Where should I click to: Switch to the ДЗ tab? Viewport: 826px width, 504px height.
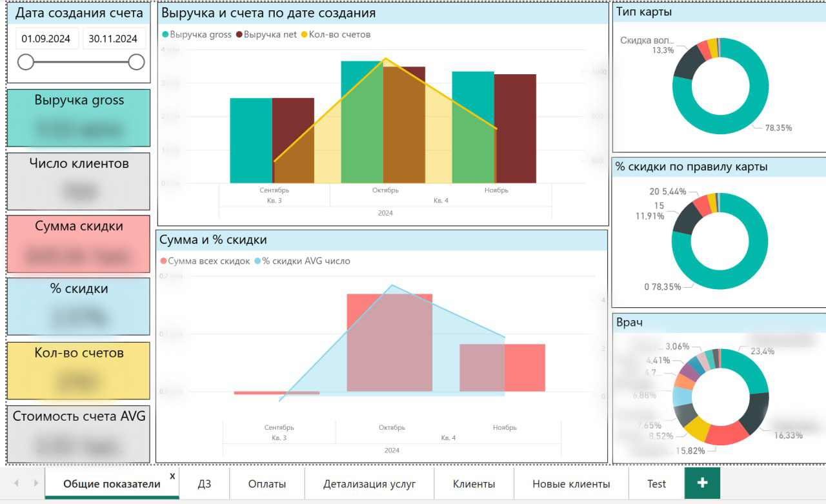pyautogui.click(x=205, y=484)
